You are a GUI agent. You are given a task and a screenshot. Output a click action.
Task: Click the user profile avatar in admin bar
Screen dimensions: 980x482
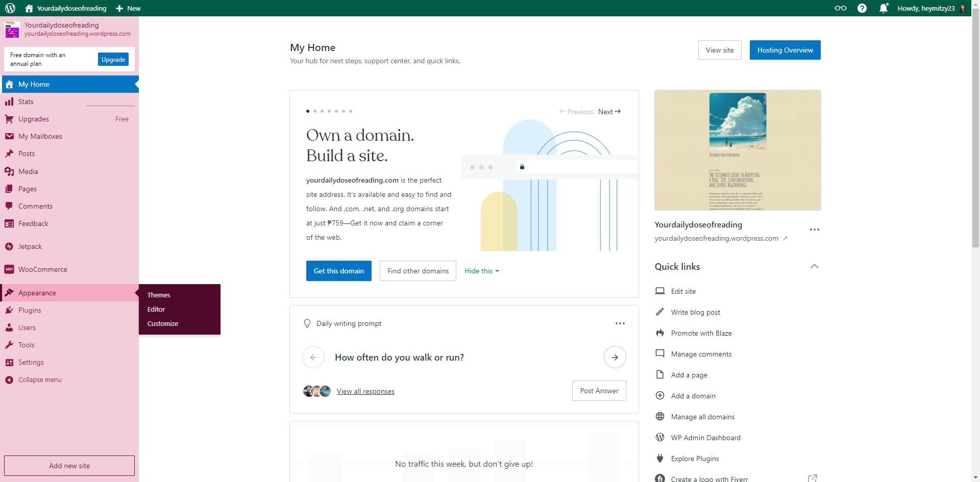click(x=963, y=8)
